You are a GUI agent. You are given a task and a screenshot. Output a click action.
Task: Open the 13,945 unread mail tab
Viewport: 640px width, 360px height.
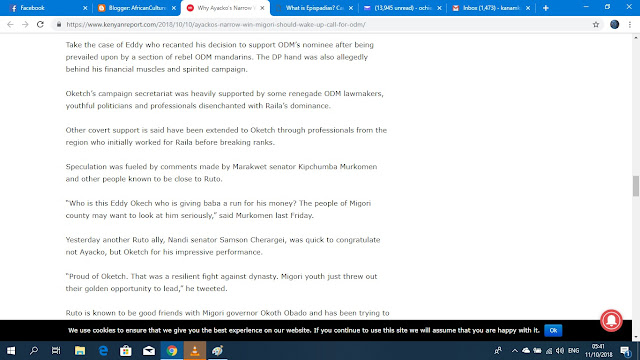click(x=402, y=8)
